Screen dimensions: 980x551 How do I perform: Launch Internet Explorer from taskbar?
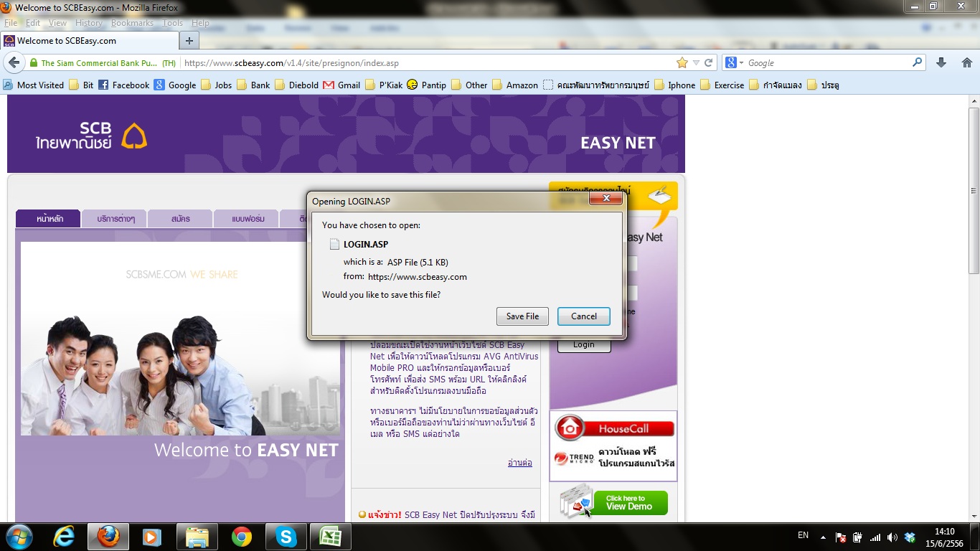[65, 537]
